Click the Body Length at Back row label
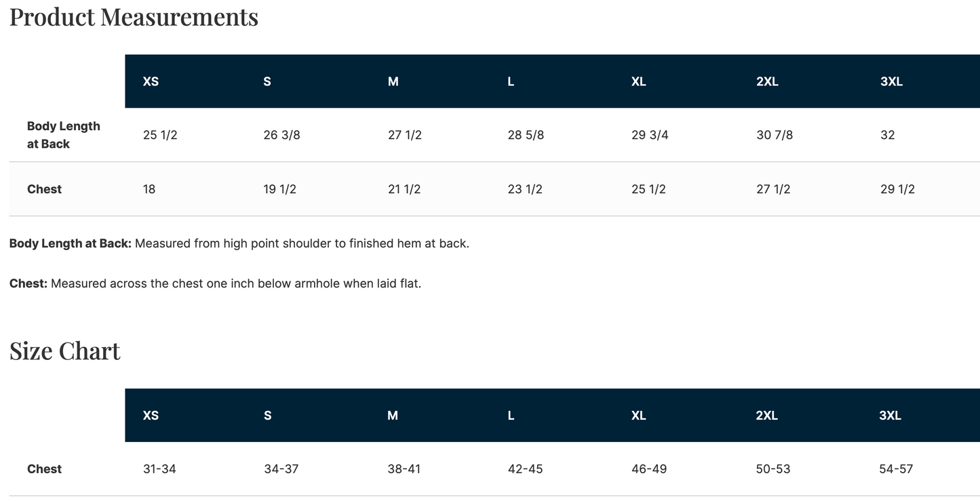 tap(63, 135)
